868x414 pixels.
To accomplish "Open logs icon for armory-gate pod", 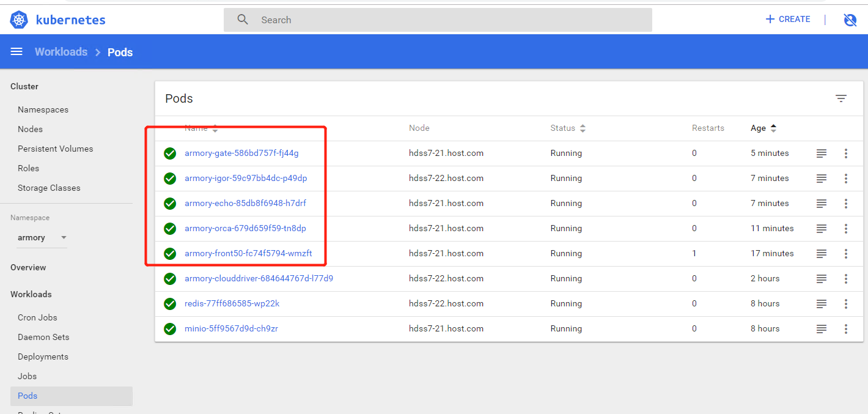I will tap(822, 153).
